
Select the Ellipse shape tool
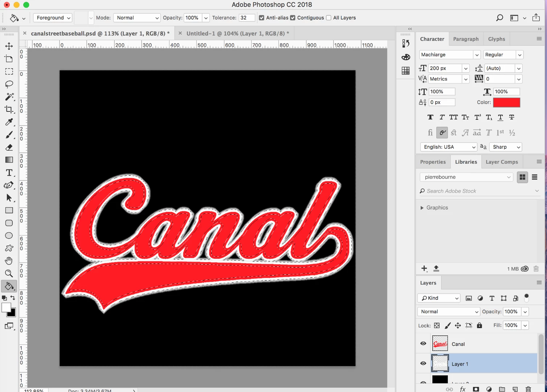point(9,236)
